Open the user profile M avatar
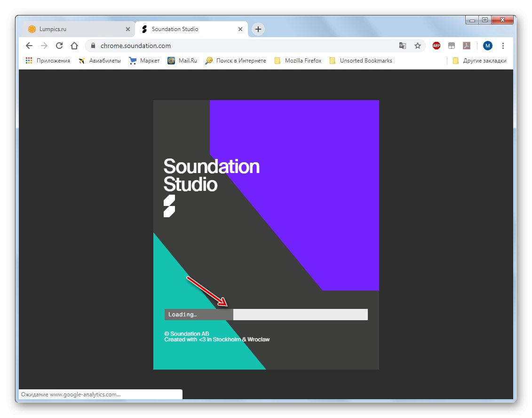The width and height of the screenshot is (532, 418). [x=488, y=46]
